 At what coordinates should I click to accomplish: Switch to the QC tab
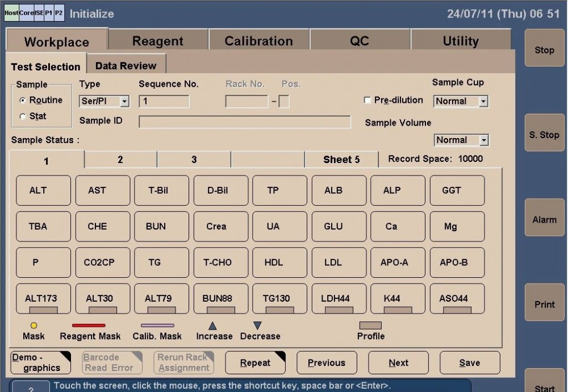pyautogui.click(x=360, y=40)
